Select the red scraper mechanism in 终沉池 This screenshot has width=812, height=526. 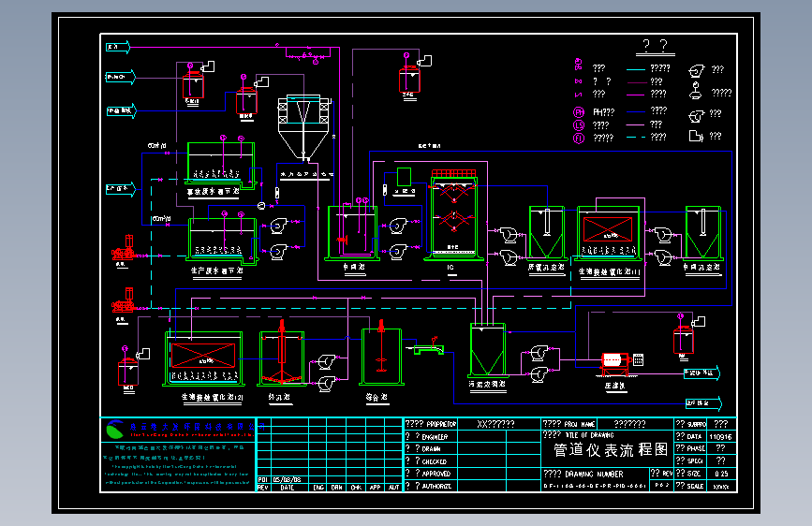coord(282,352)
